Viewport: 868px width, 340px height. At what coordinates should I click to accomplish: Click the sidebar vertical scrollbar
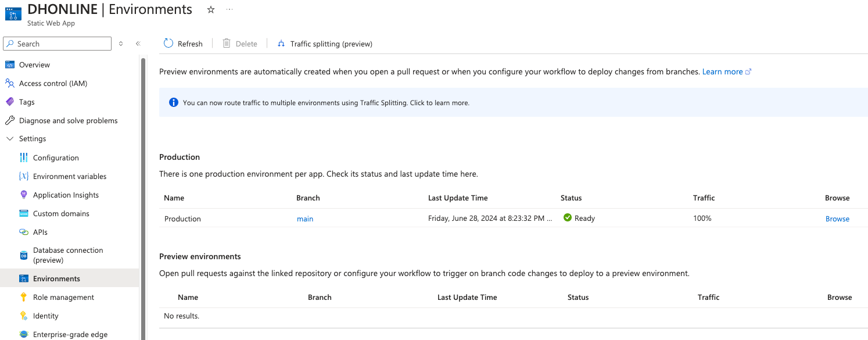(143, 198)
